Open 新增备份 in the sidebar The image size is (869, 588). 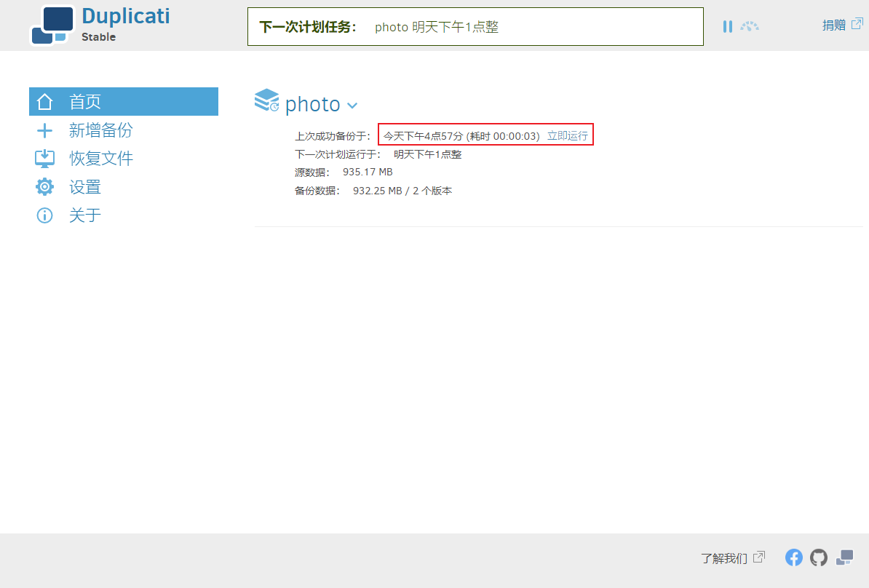click(x=101, y=130)
